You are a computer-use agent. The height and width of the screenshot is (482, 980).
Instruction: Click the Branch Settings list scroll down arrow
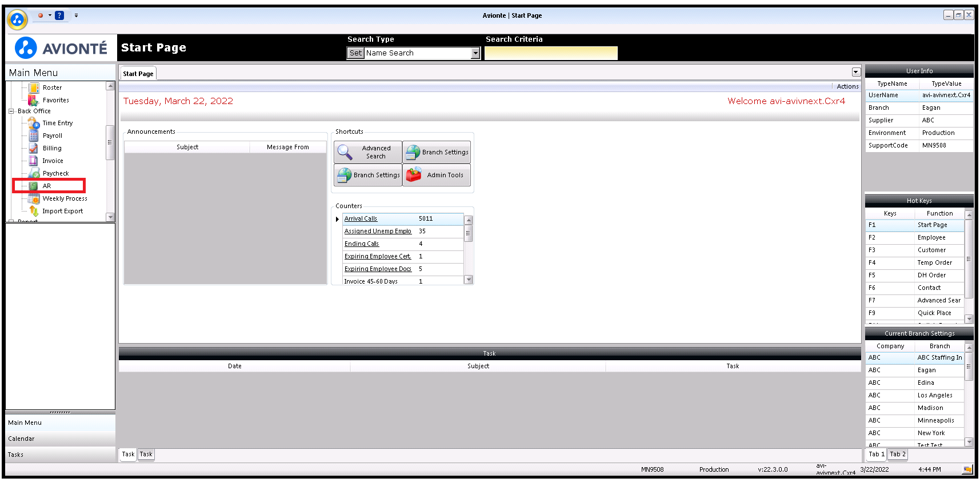(x=969, y=441)
